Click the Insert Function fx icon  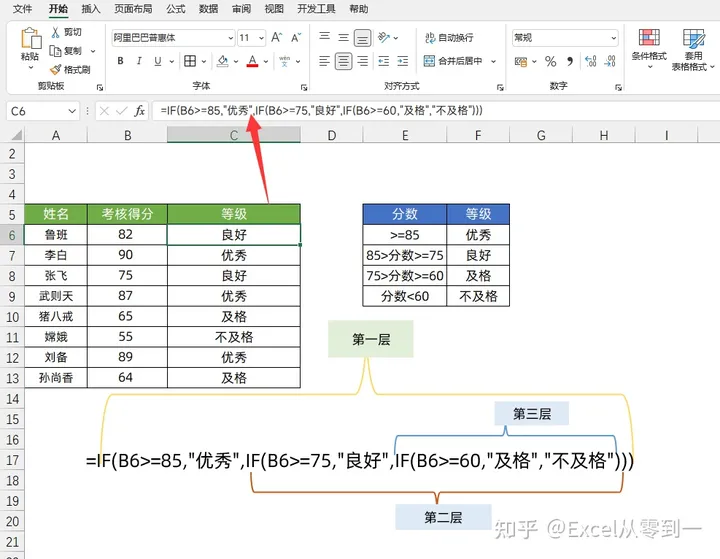[x=140, y=111]
